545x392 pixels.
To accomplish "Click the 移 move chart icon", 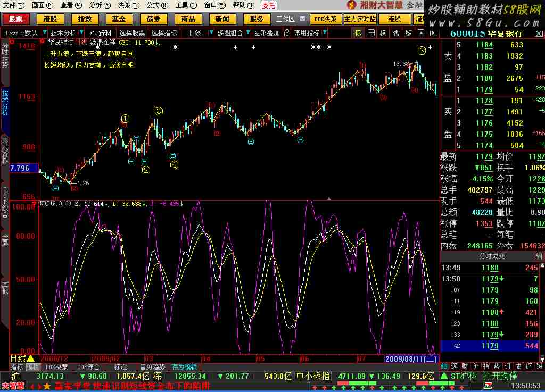I will pyautogui.click(x=408, y=32).
